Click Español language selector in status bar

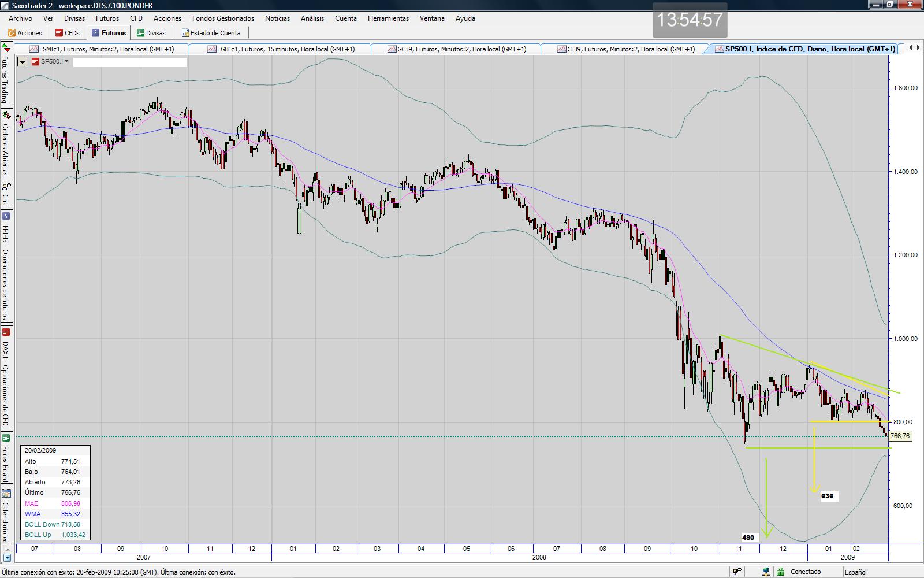tap(855, 572)
